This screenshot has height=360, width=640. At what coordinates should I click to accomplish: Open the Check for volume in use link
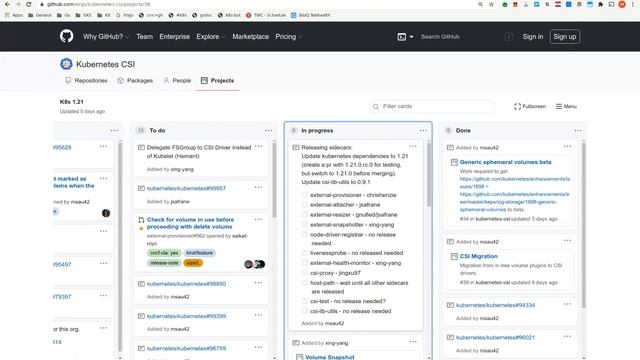coord(190,223)
